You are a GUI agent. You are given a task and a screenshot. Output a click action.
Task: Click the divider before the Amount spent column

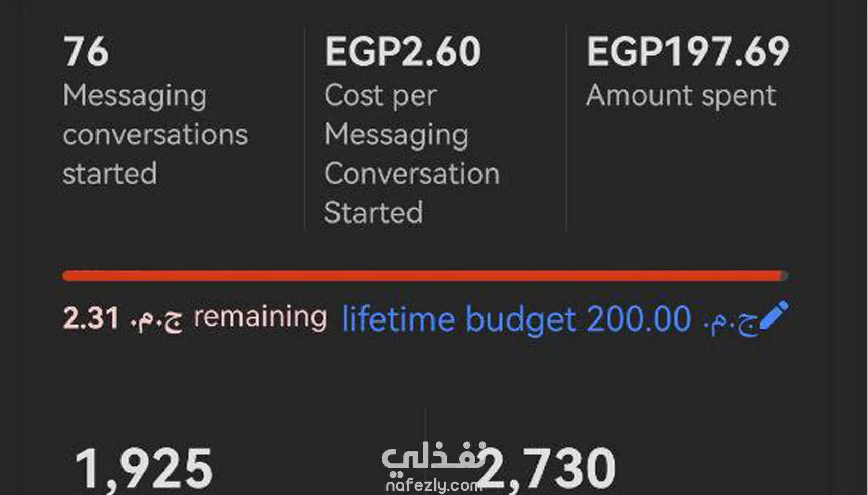[566, 128]
